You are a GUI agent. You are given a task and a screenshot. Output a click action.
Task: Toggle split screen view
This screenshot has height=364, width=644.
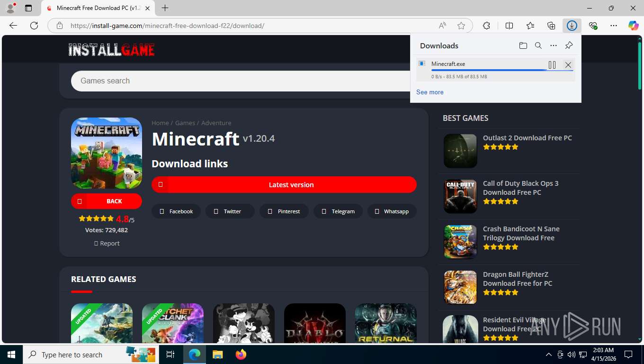[509, 26]
